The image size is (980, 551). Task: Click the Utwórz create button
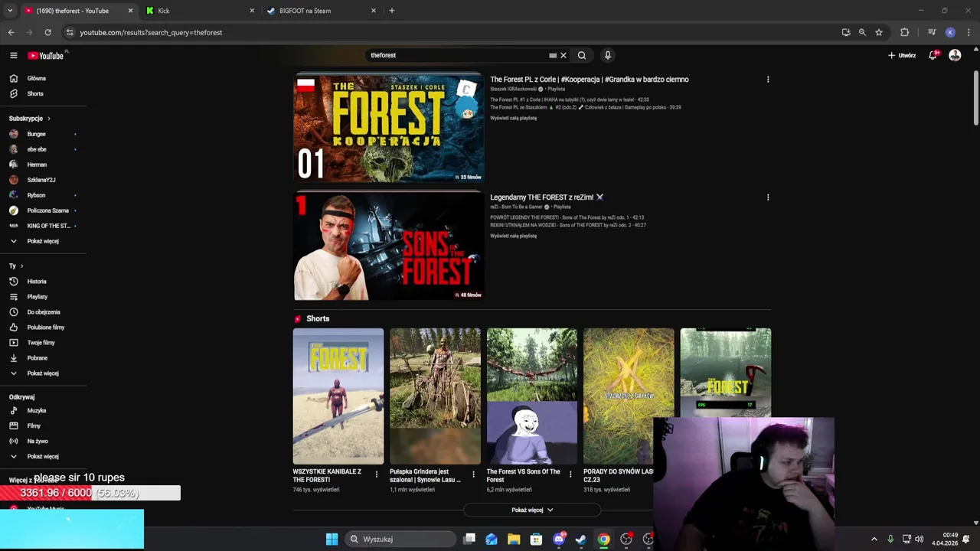(902, 55)
